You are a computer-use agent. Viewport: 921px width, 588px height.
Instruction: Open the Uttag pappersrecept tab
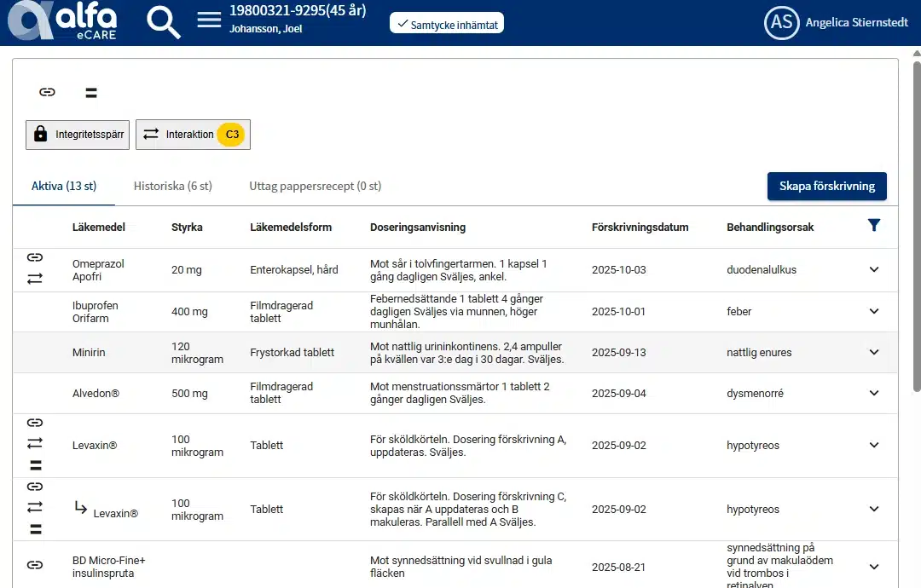pos(315,186)
